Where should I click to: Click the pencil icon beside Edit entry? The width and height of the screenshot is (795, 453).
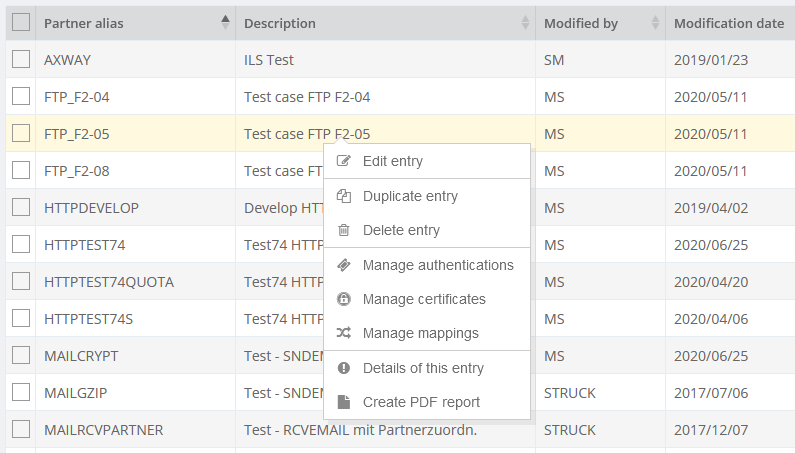click(x=344, y=161)
